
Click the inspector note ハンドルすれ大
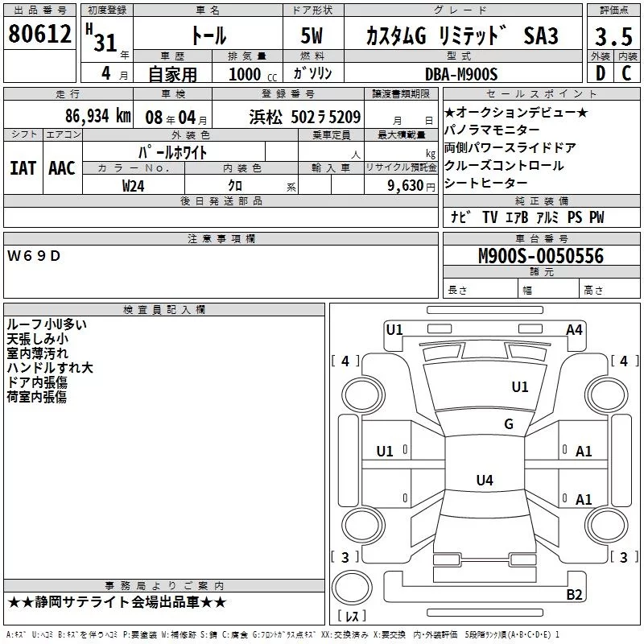pyautogui.click(x=50, y=368)
